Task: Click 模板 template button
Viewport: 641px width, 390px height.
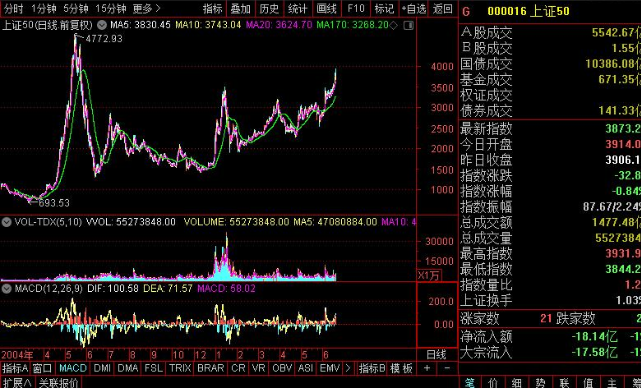Action: [401, 368]
